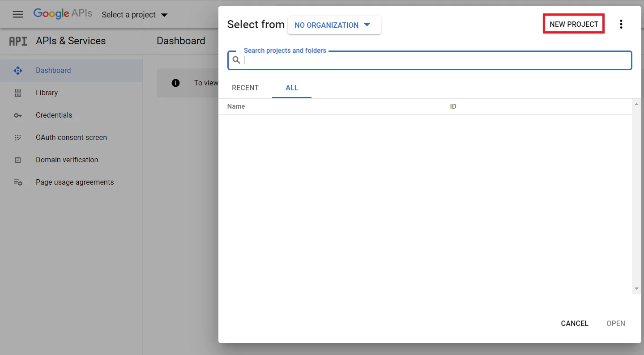Click the NEW PROJECT button

(x=573, y=23)
